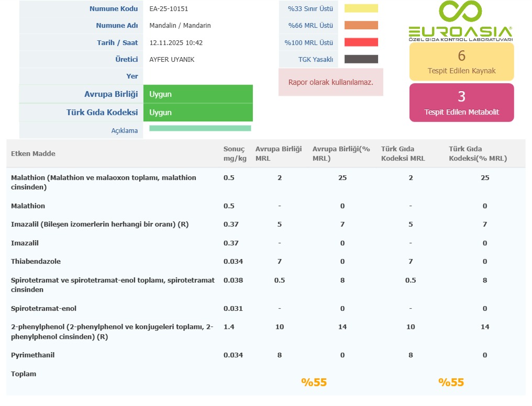532x406 pixels.
Task: Open the Tespit Edilen Kaynak card
Action: point(461,62)
